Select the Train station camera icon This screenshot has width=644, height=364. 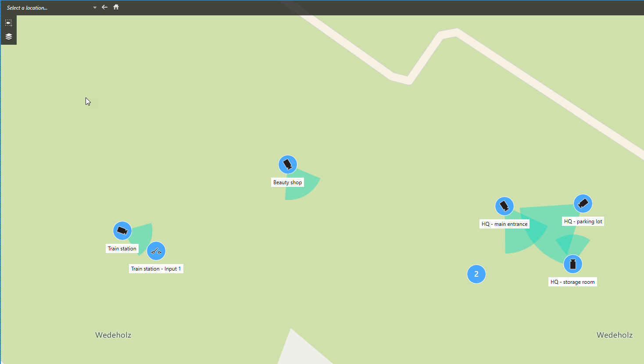click(122, 231)
